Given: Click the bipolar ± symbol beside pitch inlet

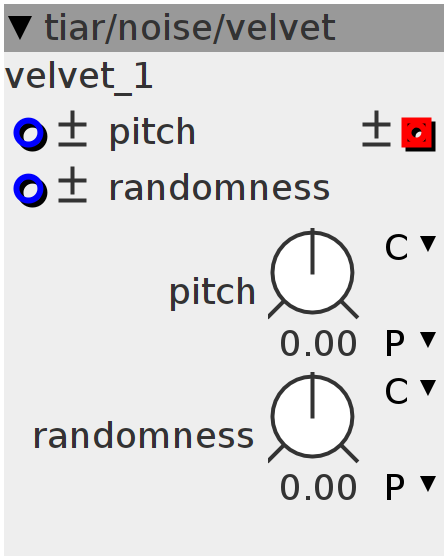Looking at the screenshot, I should pyautogui.click(x=73, y=129).
